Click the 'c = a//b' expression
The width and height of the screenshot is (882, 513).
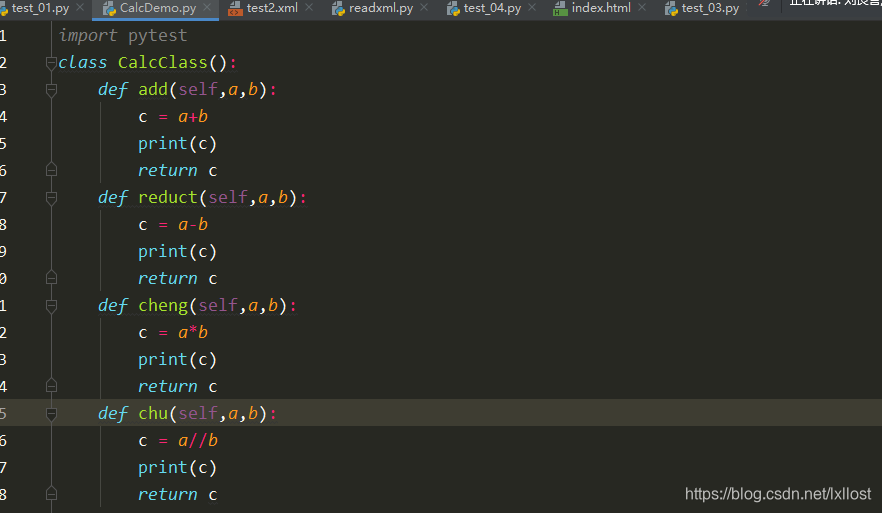coord(178,440)
